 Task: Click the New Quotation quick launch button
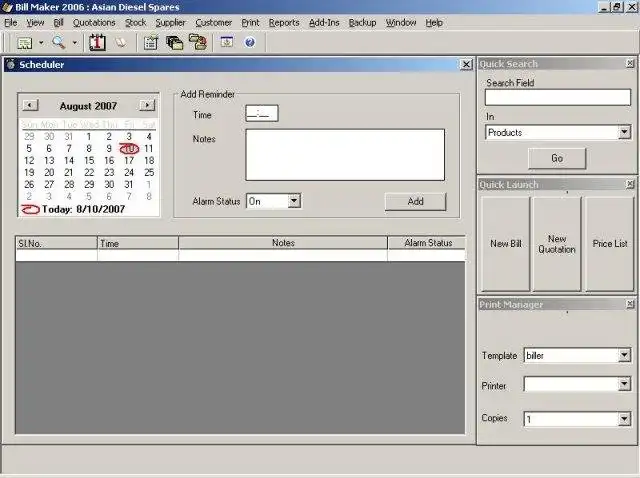557,244
